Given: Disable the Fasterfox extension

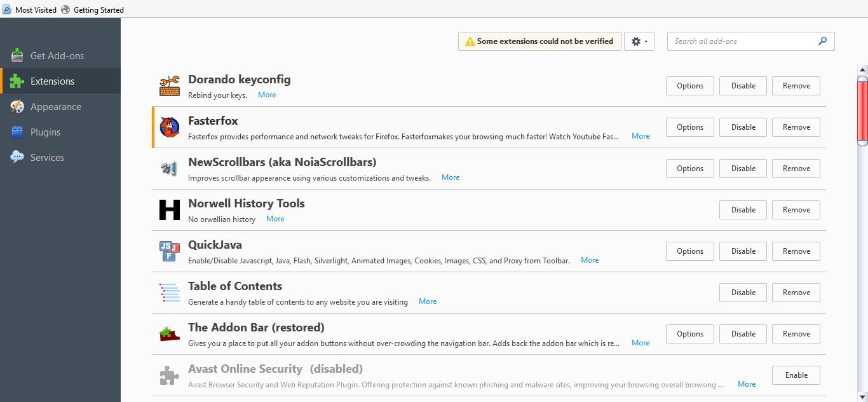Looking at the screenshot, I should pos(743,127).
